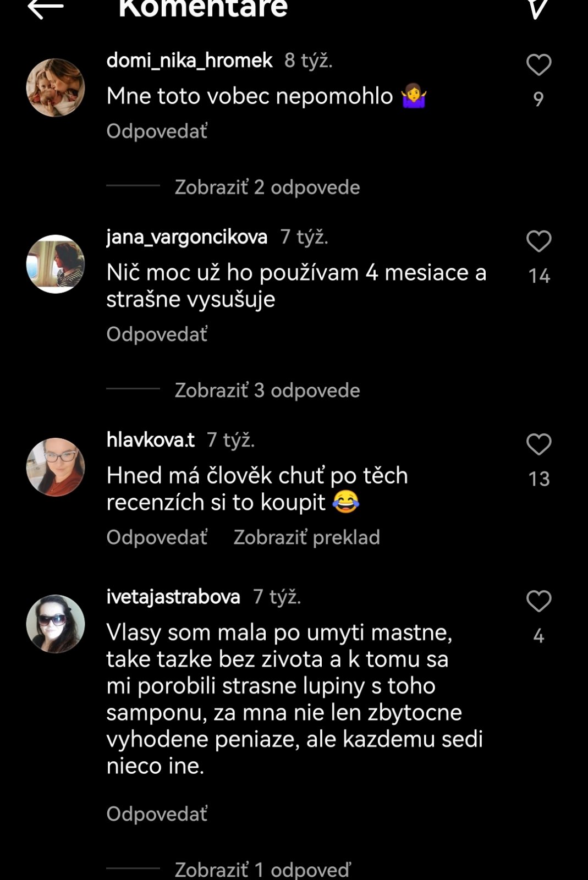This screenshot has height=880, width=588.
Task: Open username link domi_nika_hromek
Action: 189,60
